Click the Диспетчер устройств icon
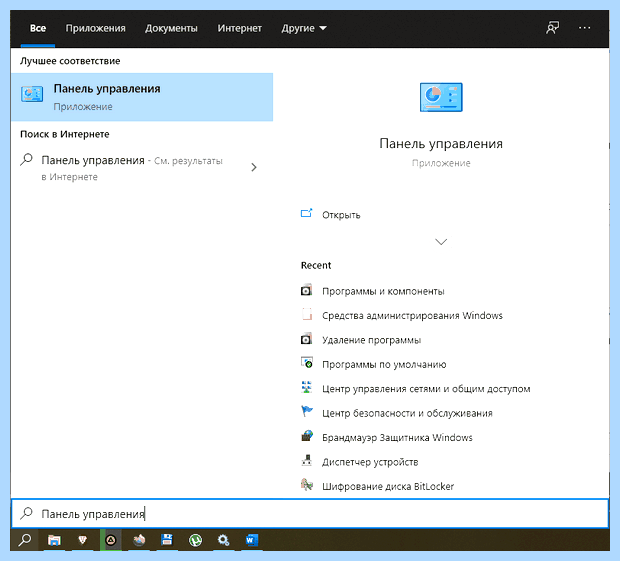The height and width of the screenshot is (561, 620). (306, 461)
